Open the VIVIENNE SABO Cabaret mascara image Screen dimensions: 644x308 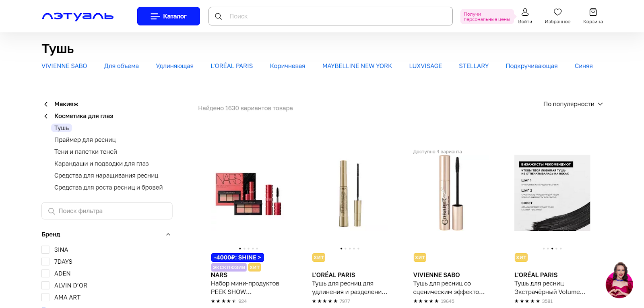pyautogui.click(x=451, y=193)
